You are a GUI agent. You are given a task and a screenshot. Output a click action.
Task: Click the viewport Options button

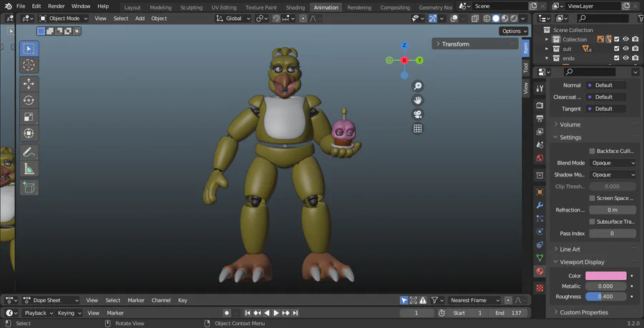click(x=514, y=31)
